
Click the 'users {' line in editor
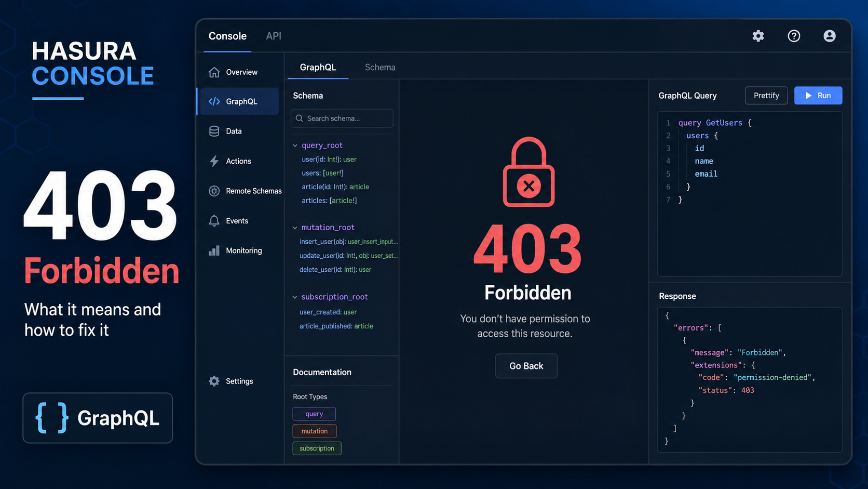[702, 136]
